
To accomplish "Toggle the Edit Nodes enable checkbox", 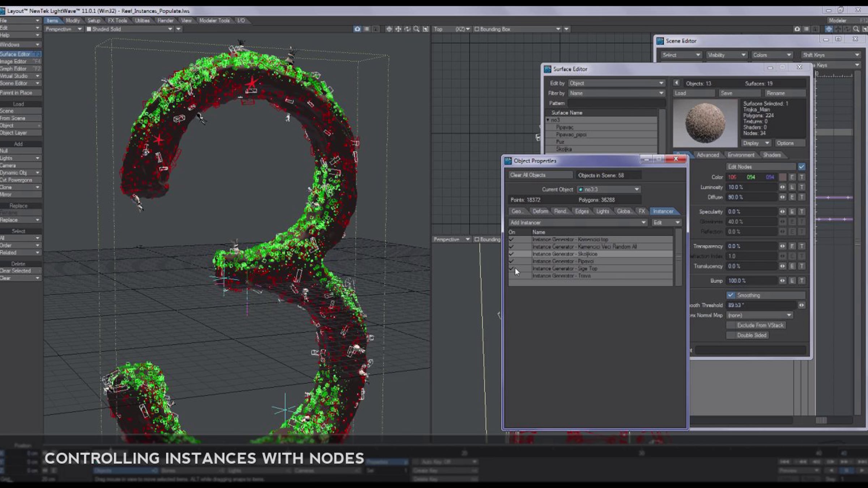I will click(x=801, y=167).
